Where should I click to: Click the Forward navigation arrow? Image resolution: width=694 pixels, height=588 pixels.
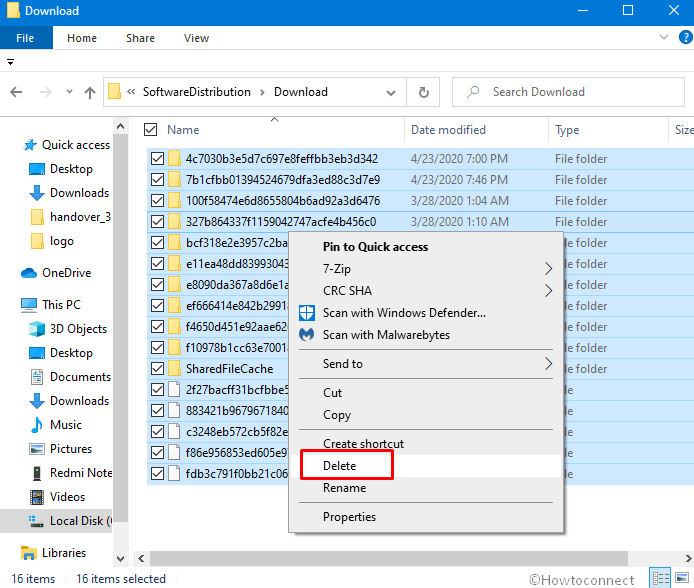tap(46, 92)
